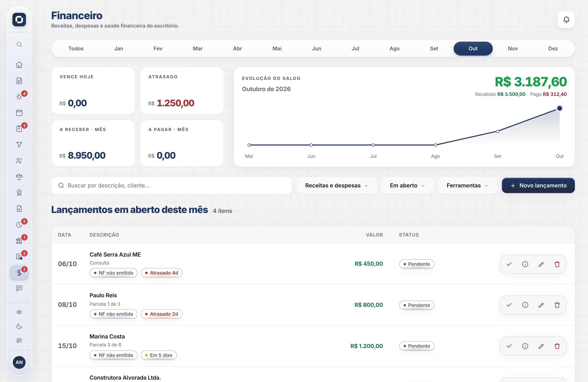This screenshot has height=382, width=588.
Task: Click the app logo at sidebar top
Action: tap(19, 20)
